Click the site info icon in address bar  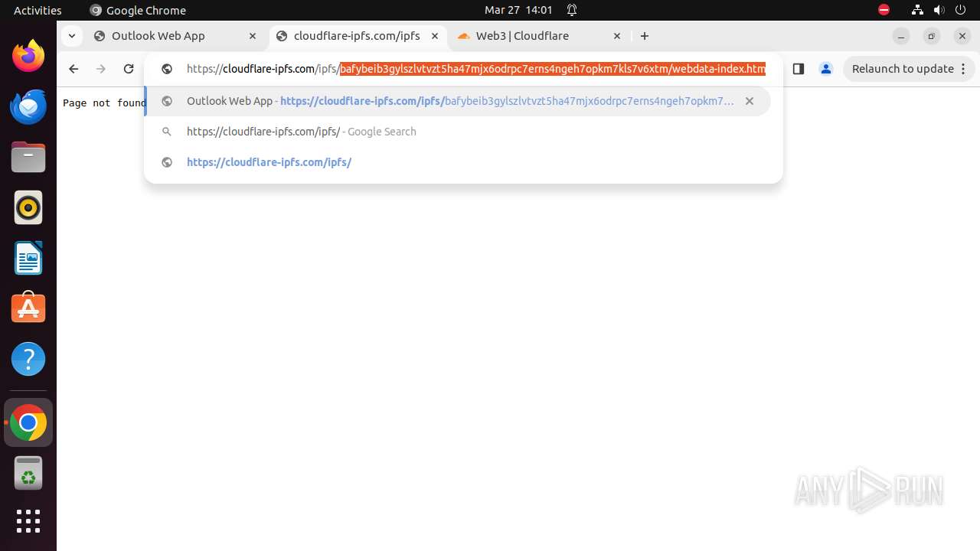coord(166,69)
